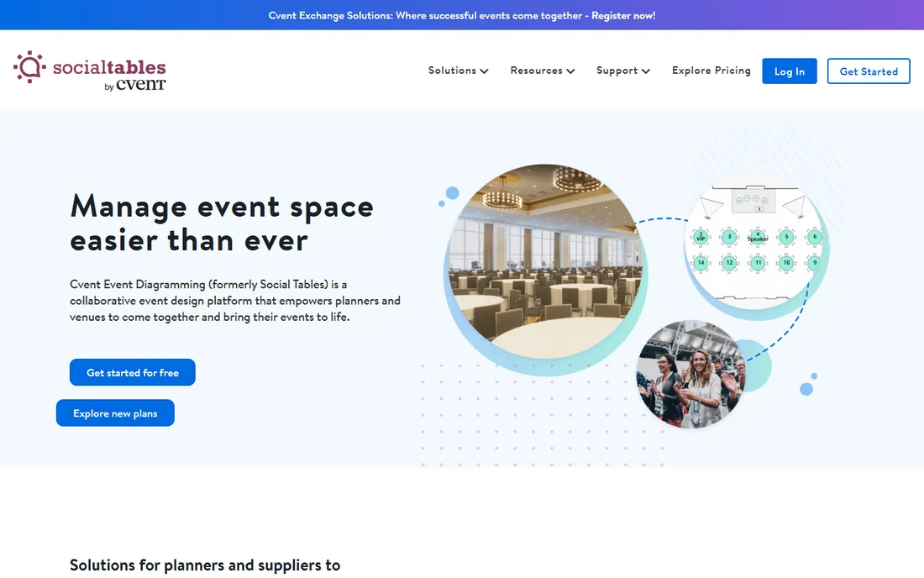Click the applauding attendees photo
924x578 pixels.
690,374
